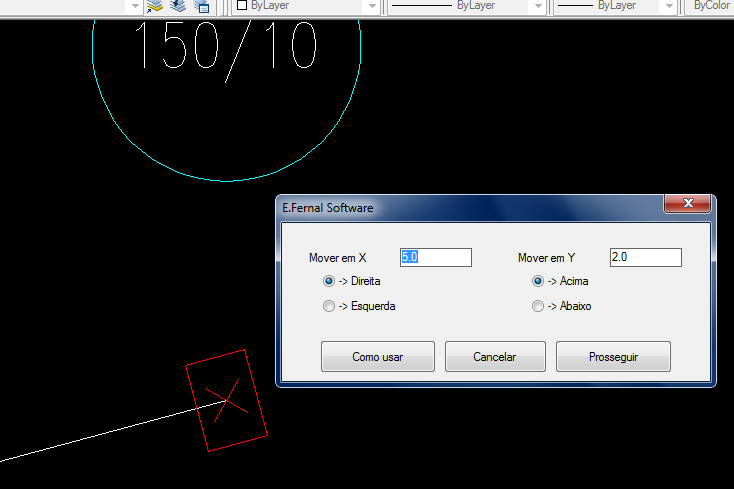The height and width of the screenshot is (489, 734).
Task: Click the Prosseguir button
Action: [613, 357]
